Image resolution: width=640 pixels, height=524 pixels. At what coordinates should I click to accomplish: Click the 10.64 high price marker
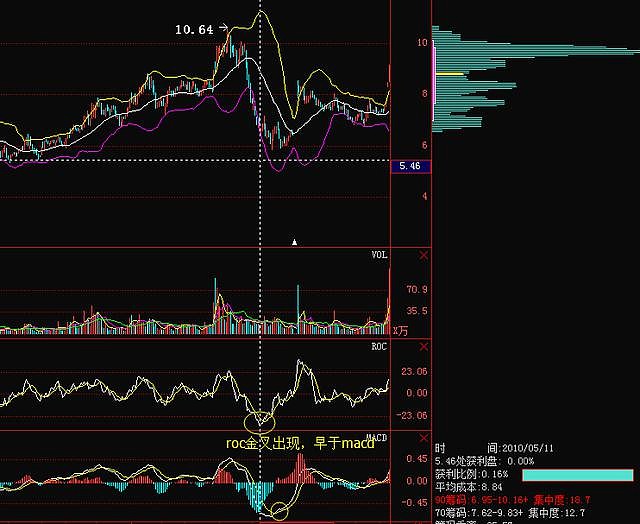click(x=194, y=30)
